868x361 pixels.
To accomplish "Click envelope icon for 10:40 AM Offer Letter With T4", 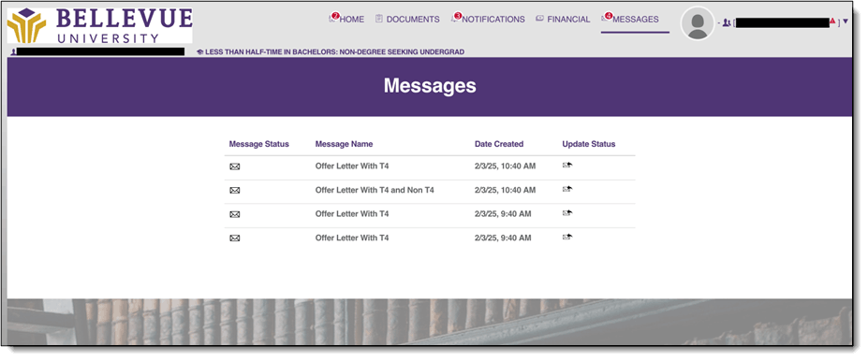I will pos(235,166).
